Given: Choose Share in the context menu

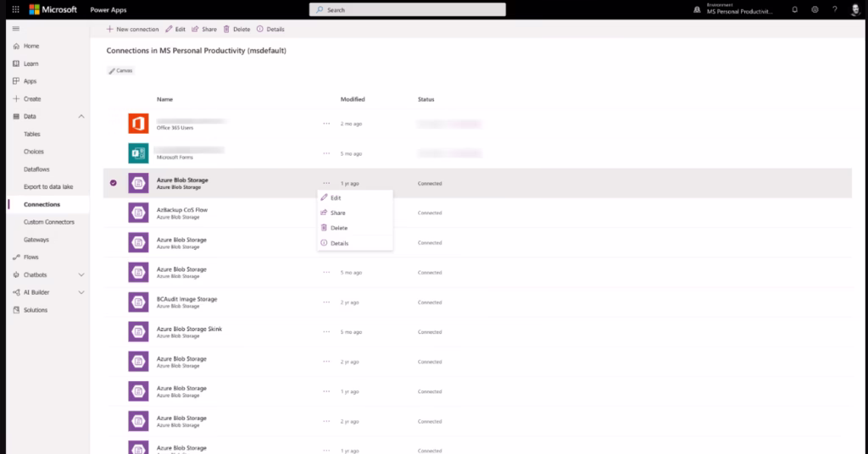Looking at the screenshot, I should [x=355, y=213].
